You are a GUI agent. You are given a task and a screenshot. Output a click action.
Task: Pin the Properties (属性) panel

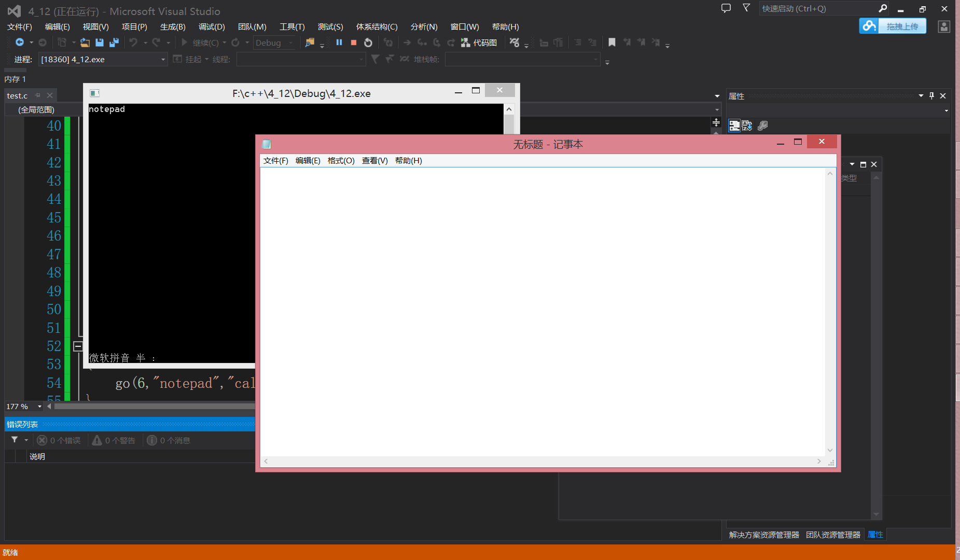point(931,96)
